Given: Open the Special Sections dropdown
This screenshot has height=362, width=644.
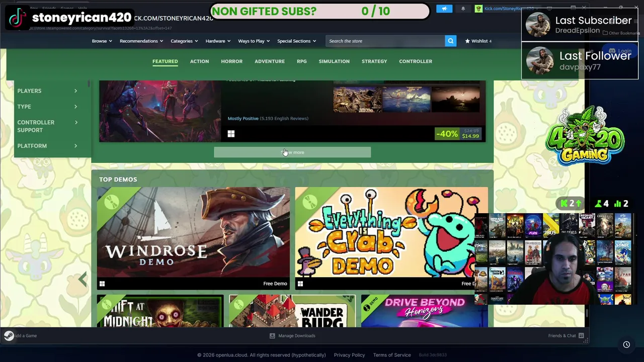Looking at the screenshot, I should pos(297,41).
